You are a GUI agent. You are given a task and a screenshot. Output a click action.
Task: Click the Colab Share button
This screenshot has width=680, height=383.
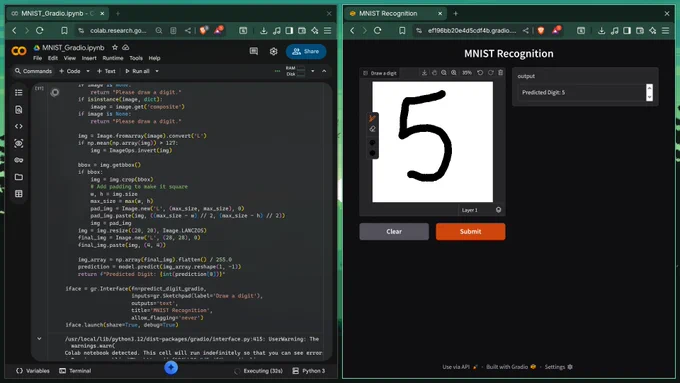click(x=306, y=52)
